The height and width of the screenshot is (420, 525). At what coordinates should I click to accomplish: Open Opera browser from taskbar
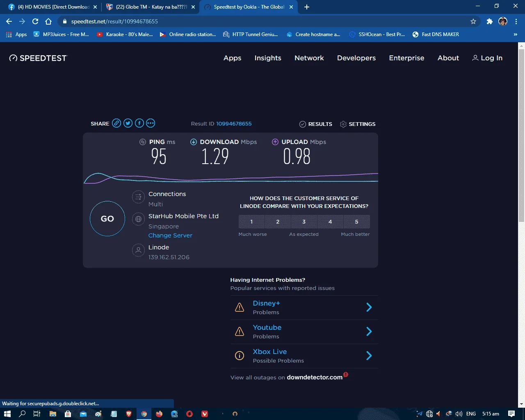click(x=189, y=414)
